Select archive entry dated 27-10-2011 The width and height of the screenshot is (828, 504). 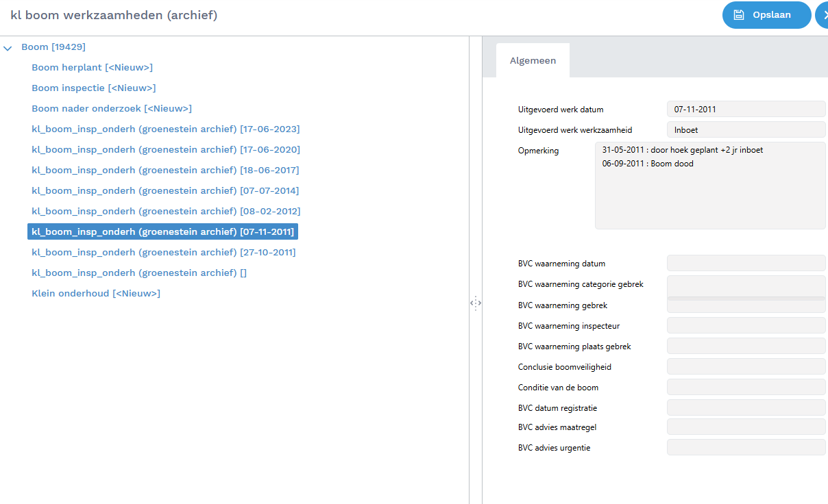[x=163, y=253]
